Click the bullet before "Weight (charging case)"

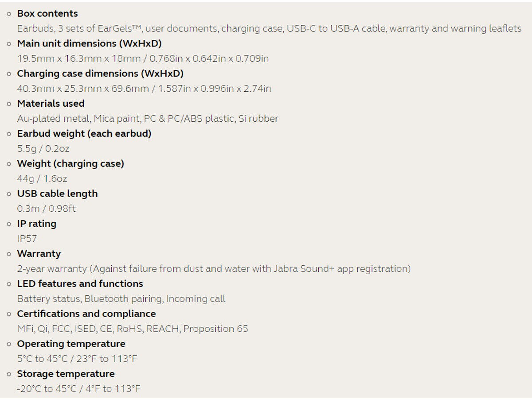click(9, 164)
